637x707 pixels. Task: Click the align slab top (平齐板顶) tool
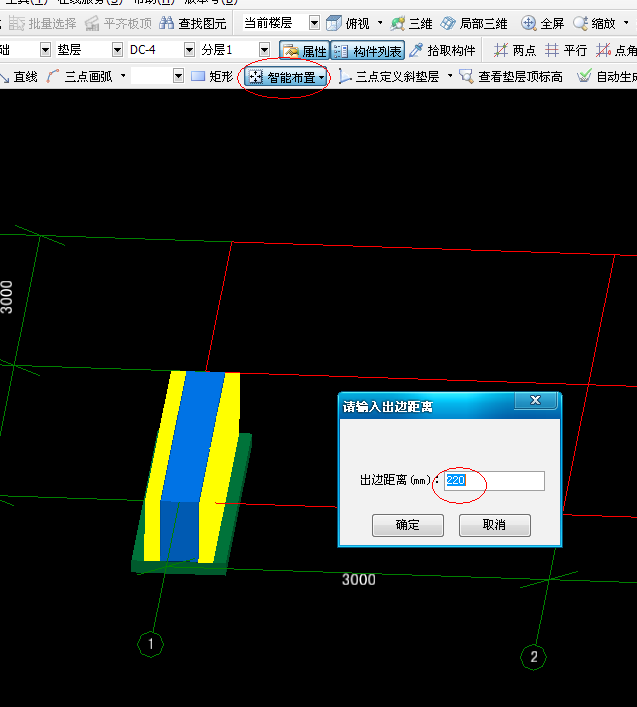(x=119, y=23)
